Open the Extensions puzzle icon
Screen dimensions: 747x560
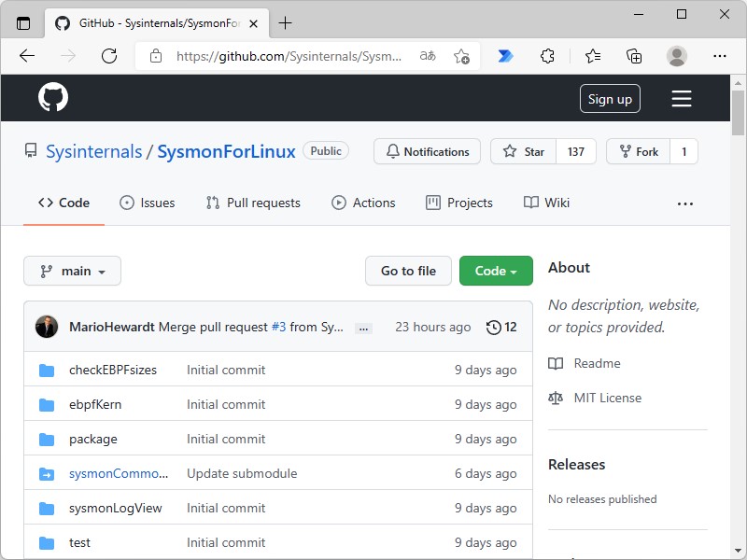547,56
